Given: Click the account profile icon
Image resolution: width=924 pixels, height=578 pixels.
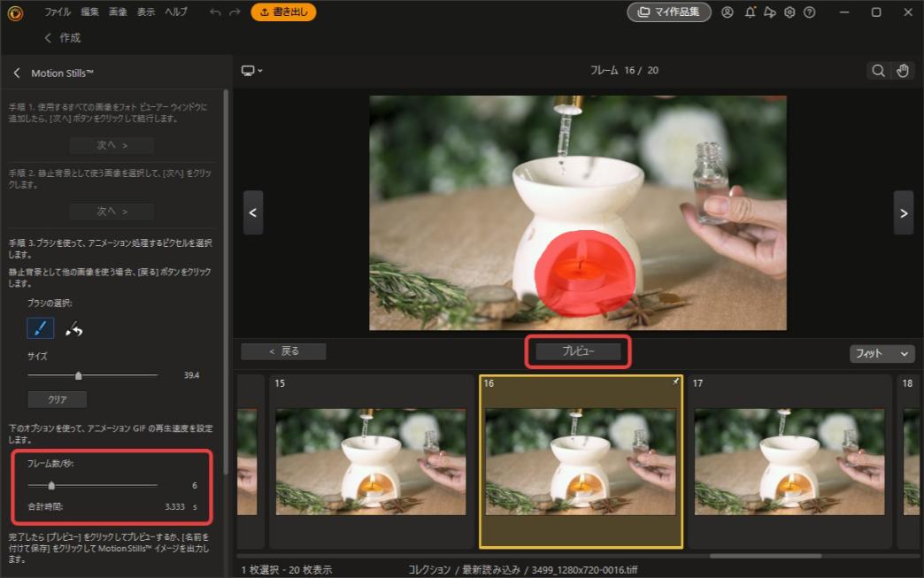Looking at the screenshot, I should [x=728, y=12].
